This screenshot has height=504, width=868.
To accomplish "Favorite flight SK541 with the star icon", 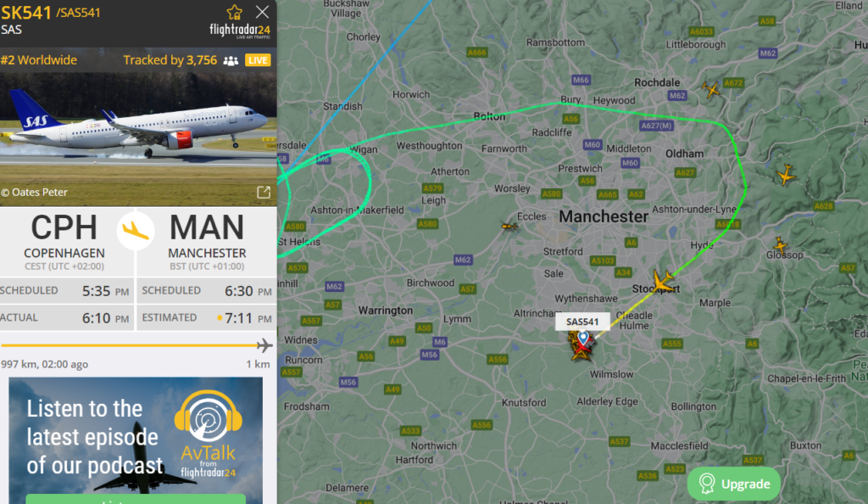I will pos(234,12).
